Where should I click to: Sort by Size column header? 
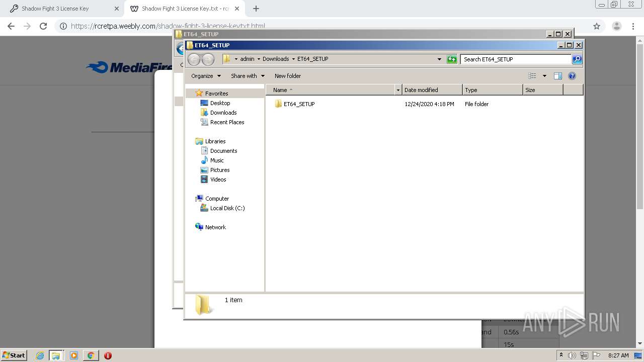[543, 90]
